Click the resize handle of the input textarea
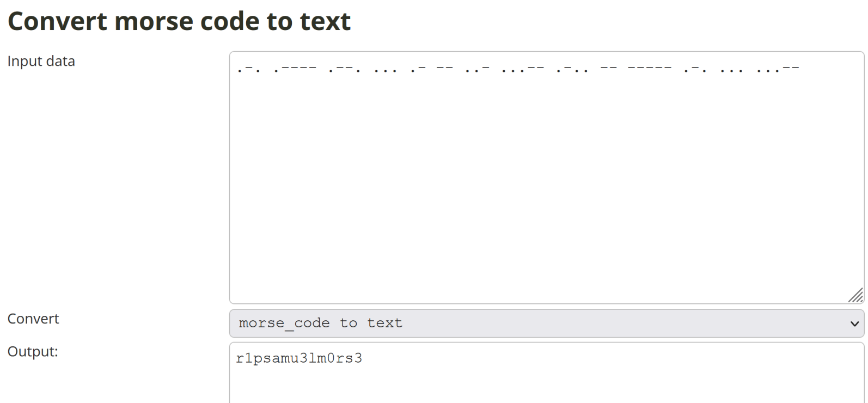This screenshot has height=403, width=868. pos(856,296)
